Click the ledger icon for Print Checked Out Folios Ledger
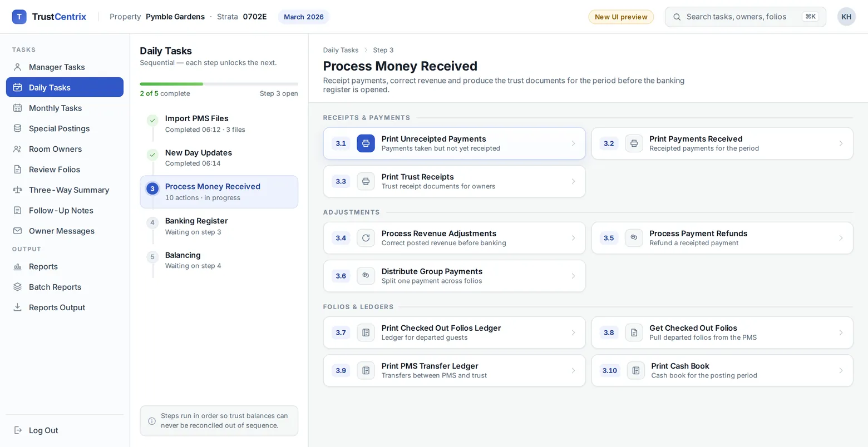Screen dimensions: 868x447 [366, 332]
